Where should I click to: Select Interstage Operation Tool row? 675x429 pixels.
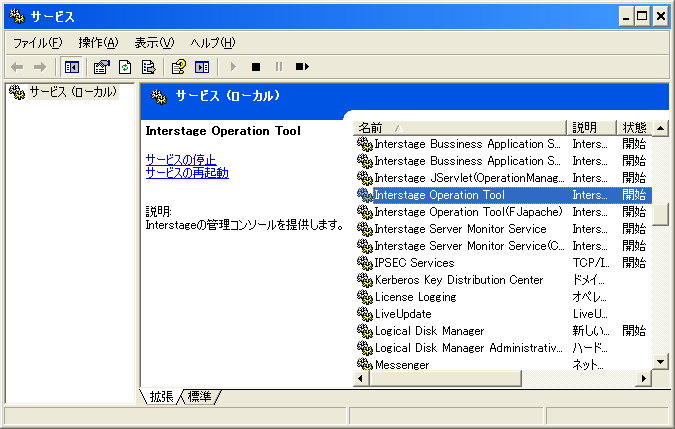click(x=504, y=195)
